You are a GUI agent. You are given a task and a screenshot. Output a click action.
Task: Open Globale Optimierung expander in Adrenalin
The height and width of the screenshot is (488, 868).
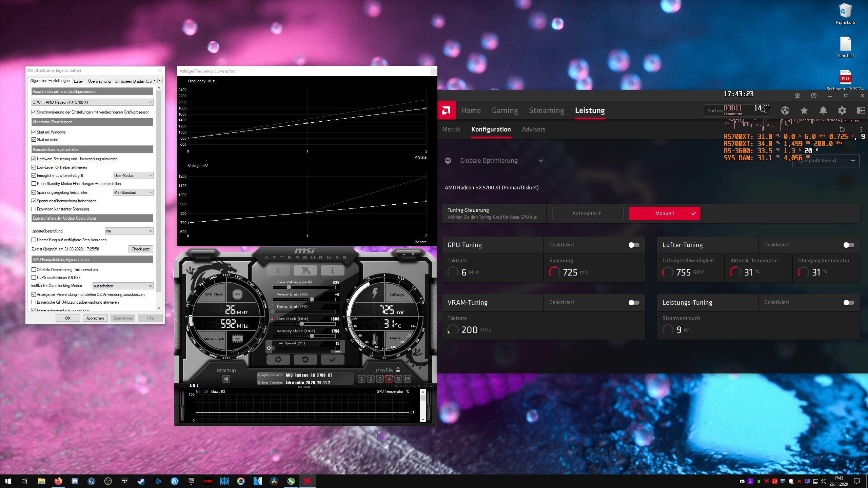pos(540,160)
